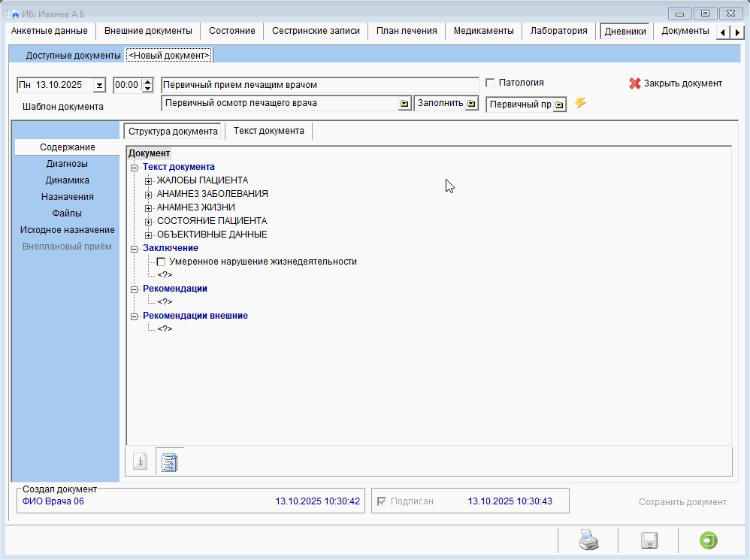The image size is (750, 560).
Task: Open the Заполнить dropdown
Action: (471, 104)
